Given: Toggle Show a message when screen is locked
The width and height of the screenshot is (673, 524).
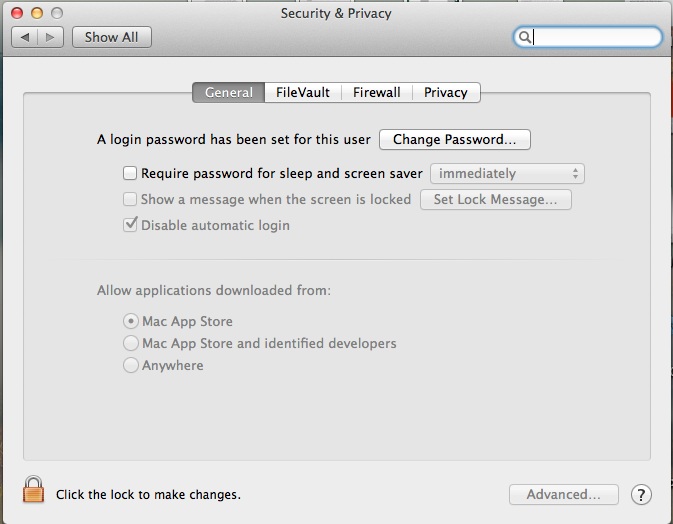Looking at the screenshot, I should (130, 200).
